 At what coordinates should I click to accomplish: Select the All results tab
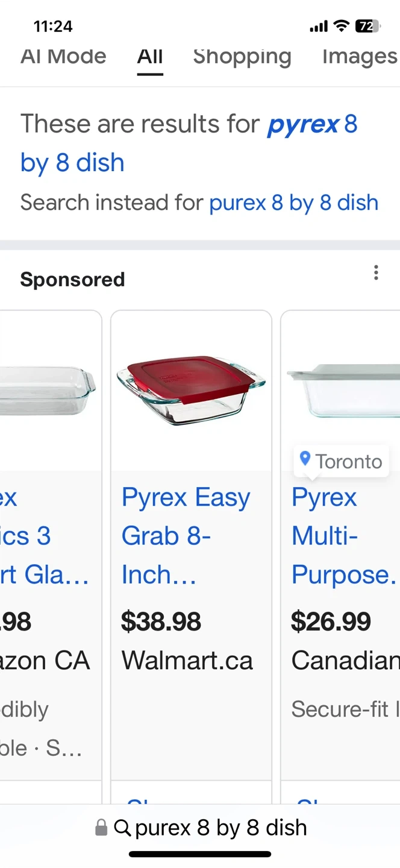point(150,57)
